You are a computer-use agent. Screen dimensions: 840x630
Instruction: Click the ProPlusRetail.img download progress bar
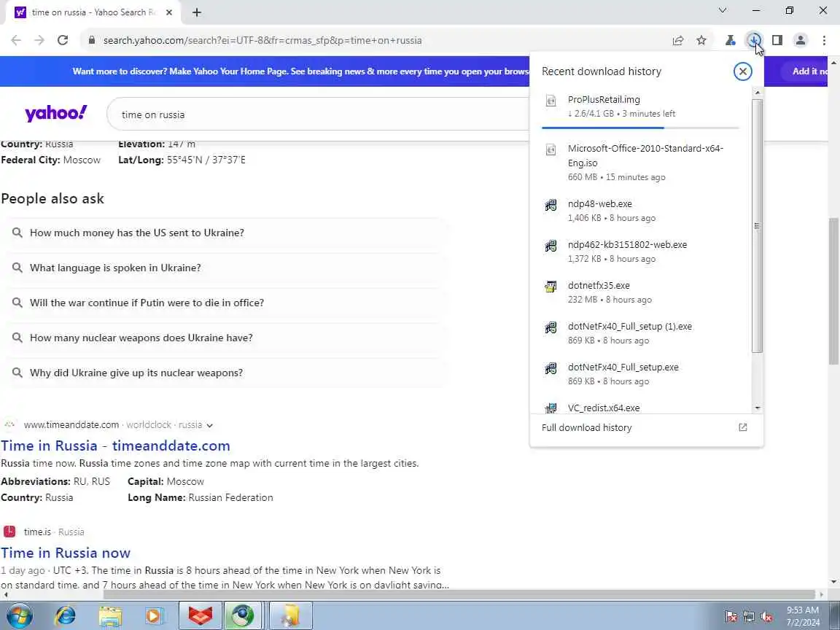coord(641,128)
